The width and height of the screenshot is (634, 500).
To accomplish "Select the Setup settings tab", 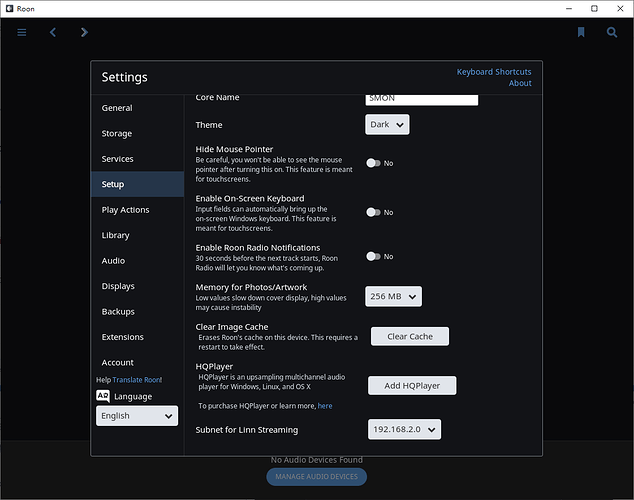I will [137, 184].
